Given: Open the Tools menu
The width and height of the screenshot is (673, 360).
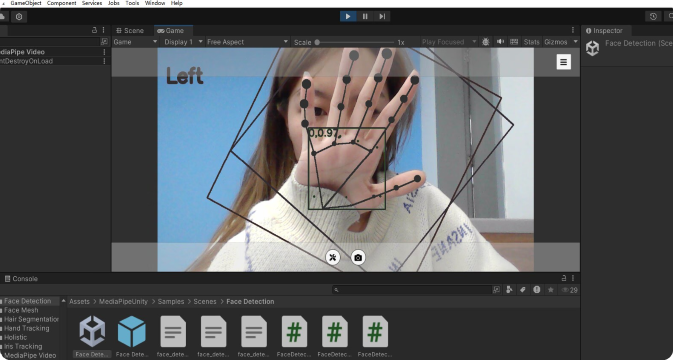Looking at the screenshot, I should coord(132,3).
